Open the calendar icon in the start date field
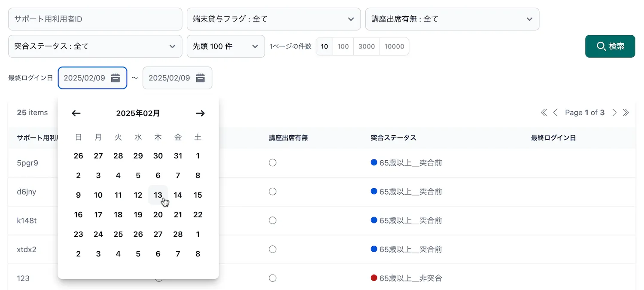 point(115,78)
